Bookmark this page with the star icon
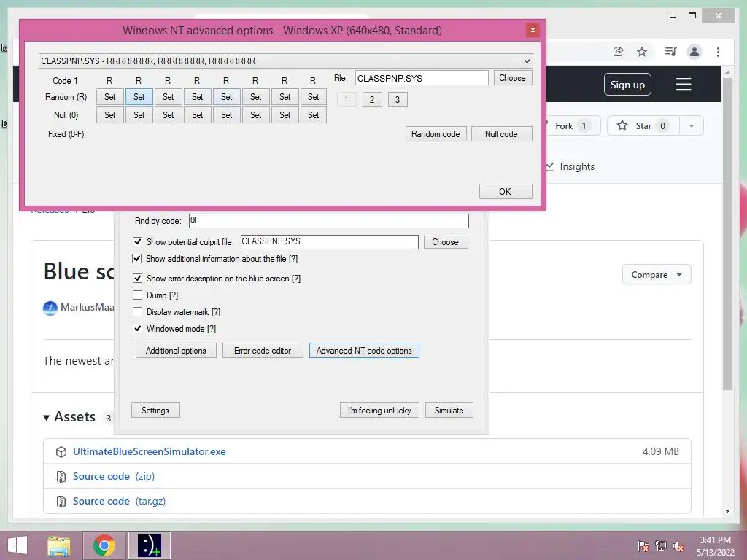This screenshot has width=747, height=560. click(x=642, y=52)
